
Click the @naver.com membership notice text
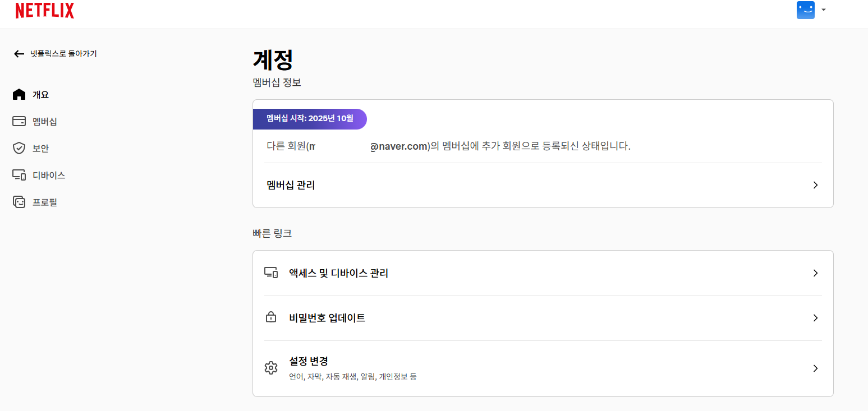pyautogui.click(x=449, y=146)
